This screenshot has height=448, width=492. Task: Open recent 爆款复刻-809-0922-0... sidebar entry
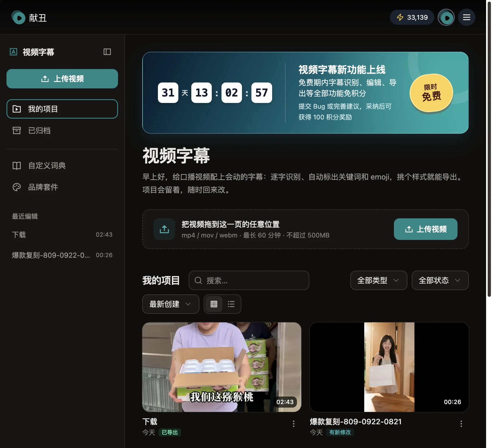point(62,255)
